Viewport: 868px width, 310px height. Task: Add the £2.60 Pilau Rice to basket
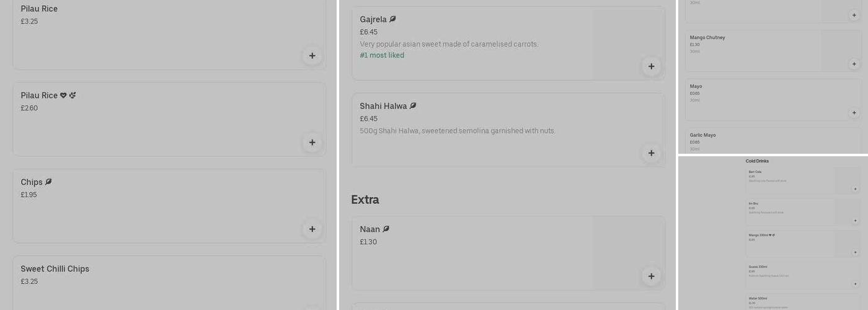tap(312, 143)
